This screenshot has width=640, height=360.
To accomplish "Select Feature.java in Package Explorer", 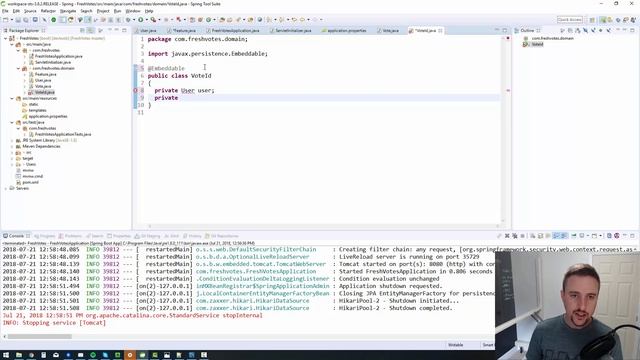I will click(45, 74).
